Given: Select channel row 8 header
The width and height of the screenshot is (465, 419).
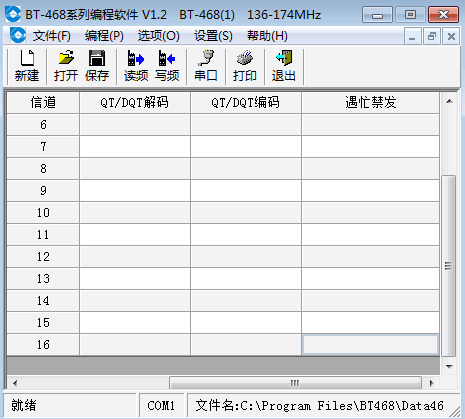Looking at the screenshot, I should tap(43, 169).
